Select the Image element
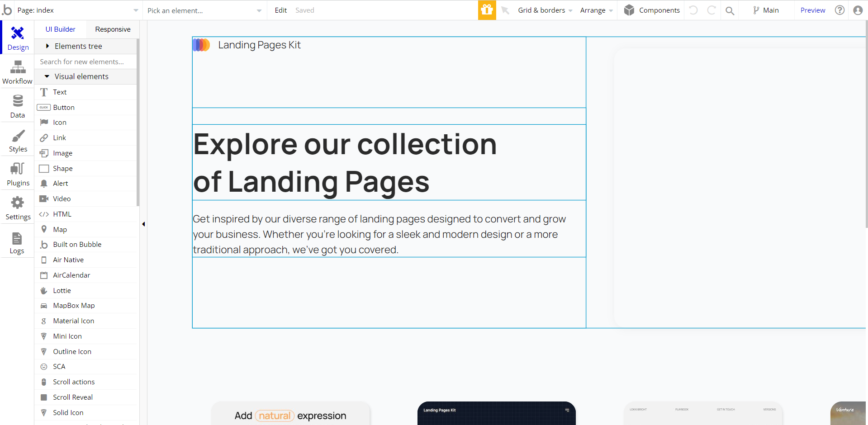This screenshot has width=868, height=425. pos(86,153)
